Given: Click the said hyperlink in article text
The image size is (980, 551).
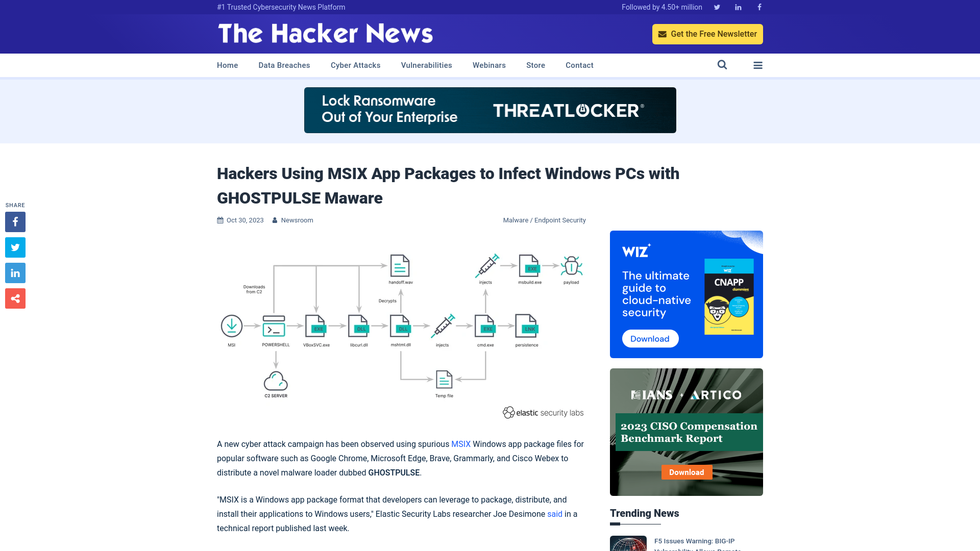Looking at the screenshot, I should pos(555,513).
